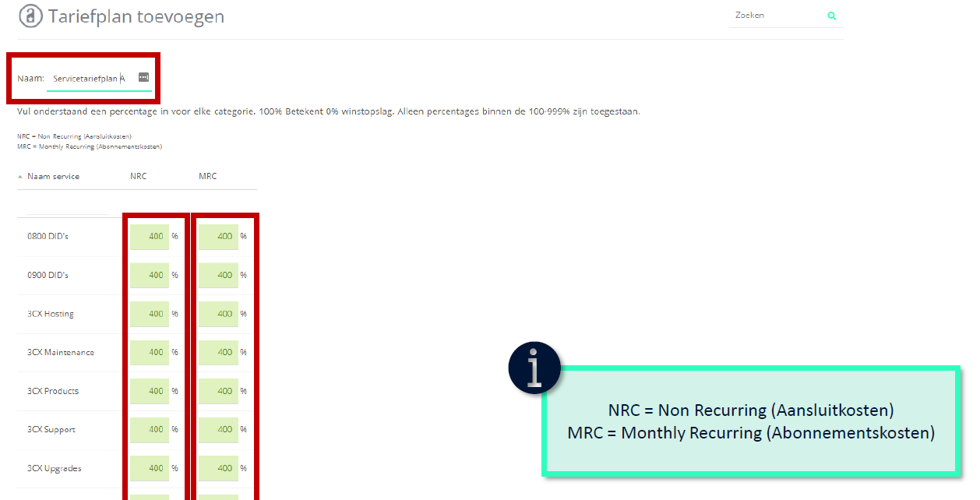Click the 3CX Support service name
This screenshot has height=500, width=980.
coord(51,430)
